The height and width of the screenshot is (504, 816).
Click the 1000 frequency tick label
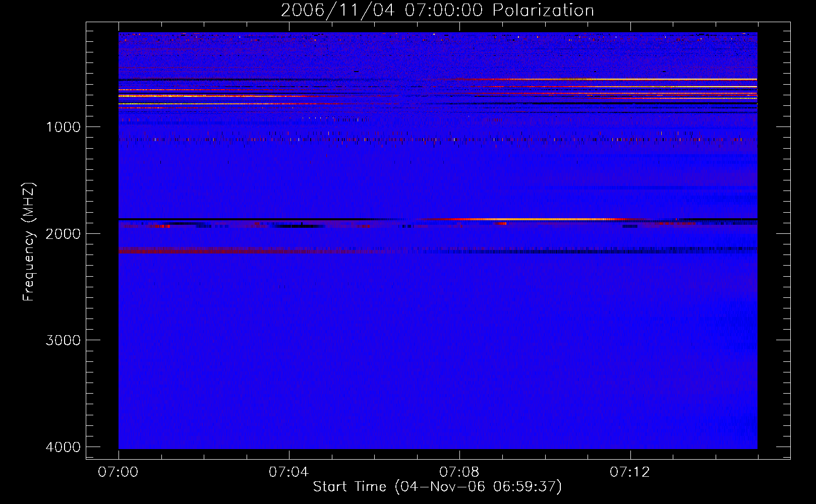coord(63,127)
